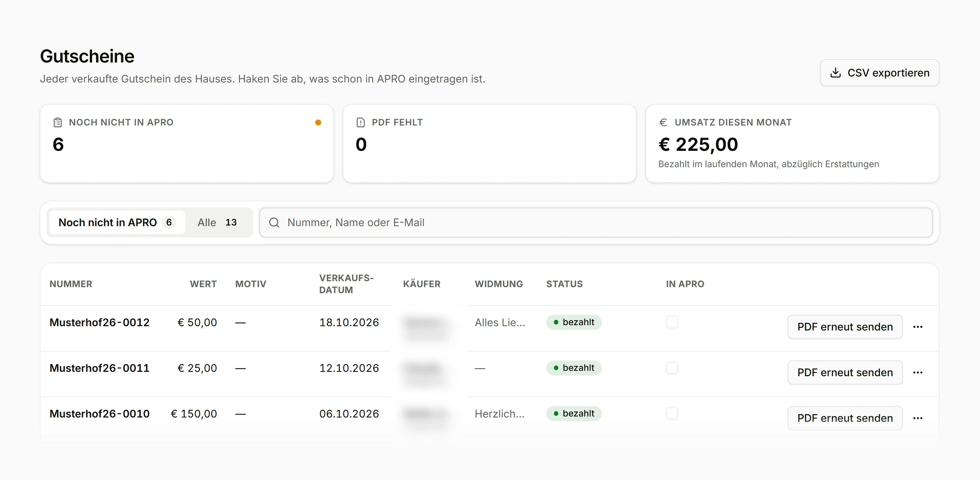980x480 pixels.
Task: Resend PDF for Musterhof26-0010
Action: (x=845, y=418)
